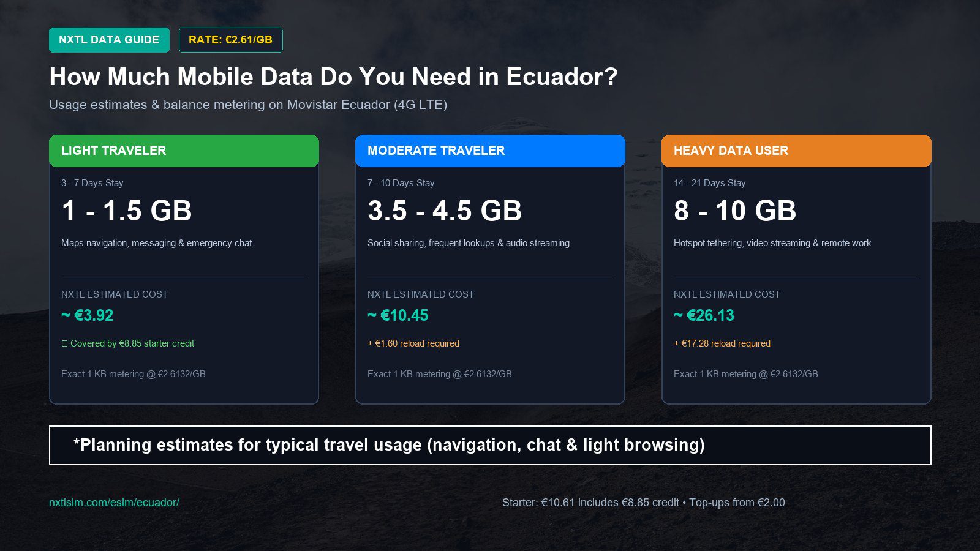
Task: Click the starter €10.61 and top-ups footer text
Action: pyautogui.click(x=644, y=503)
